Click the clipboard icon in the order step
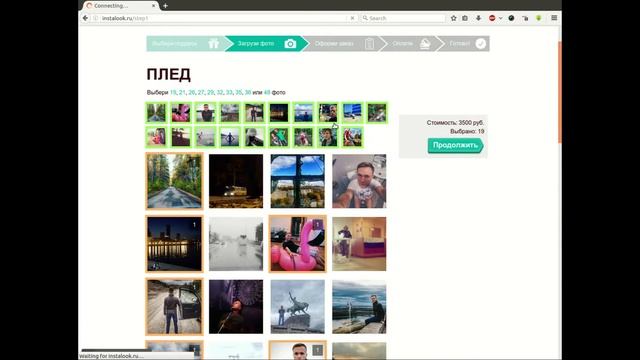 pos(369,43)
